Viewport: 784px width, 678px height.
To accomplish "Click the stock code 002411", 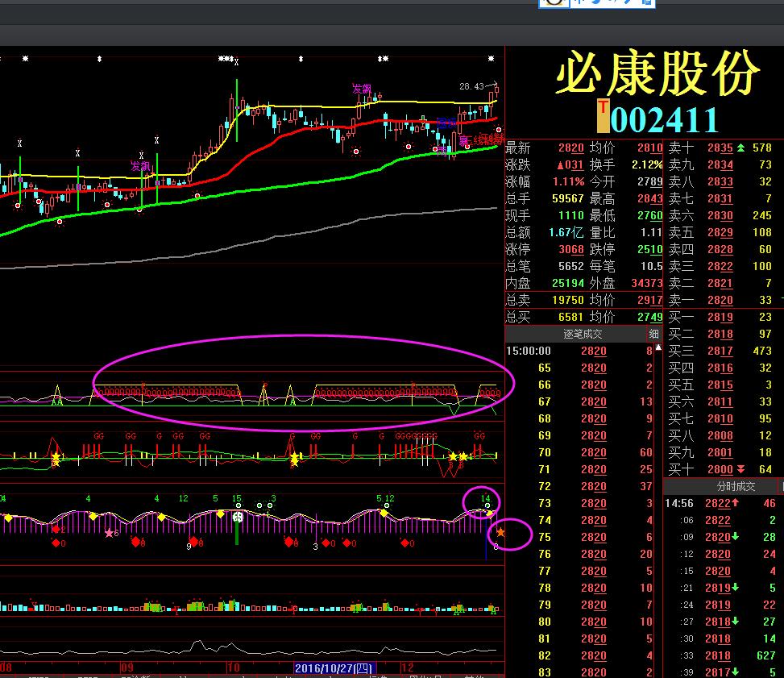I will tap(664, 120).
